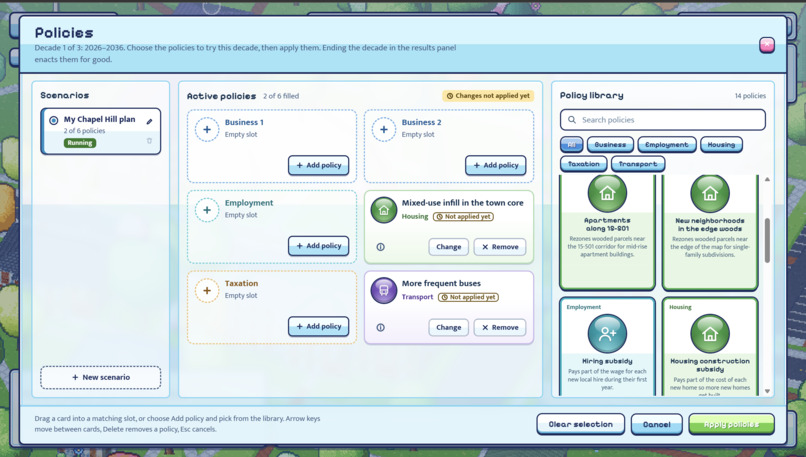Select the My Chapel Hill plan radio button

point(53,120)
